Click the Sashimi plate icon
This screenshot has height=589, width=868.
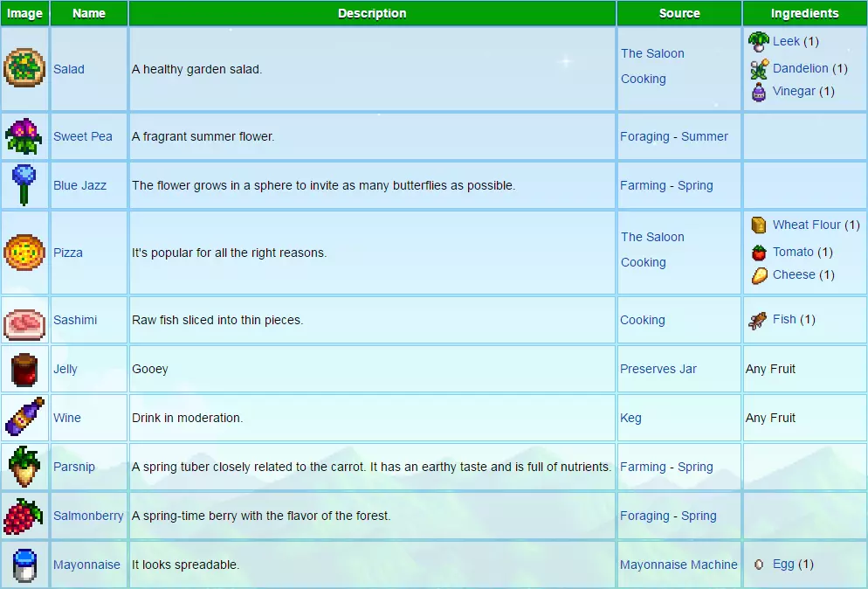click(24, 323)
